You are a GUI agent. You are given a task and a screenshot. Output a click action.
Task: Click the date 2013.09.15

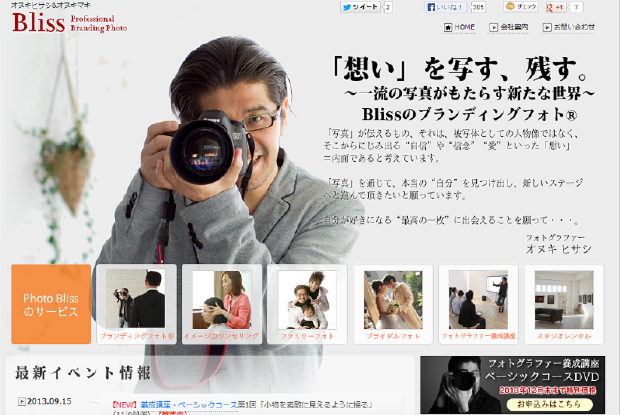pos(49,401)
